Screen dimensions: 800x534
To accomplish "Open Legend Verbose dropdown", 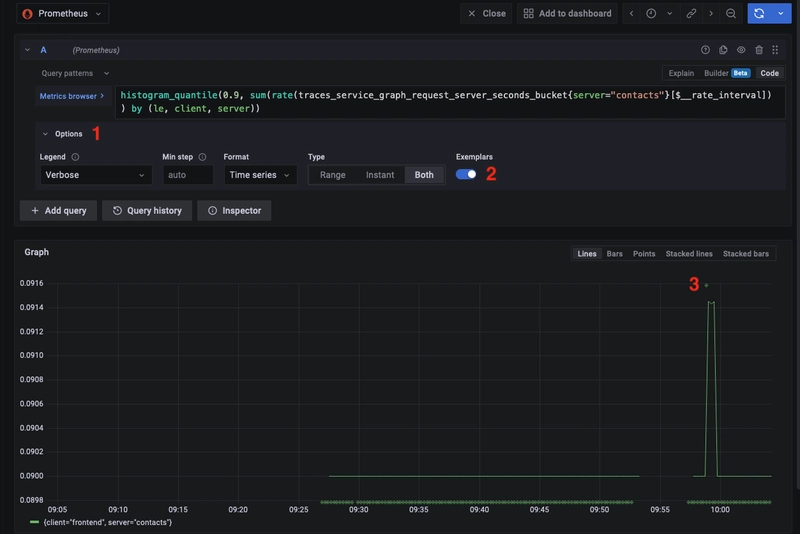I will pyautogui.click(x=95, y=175).
